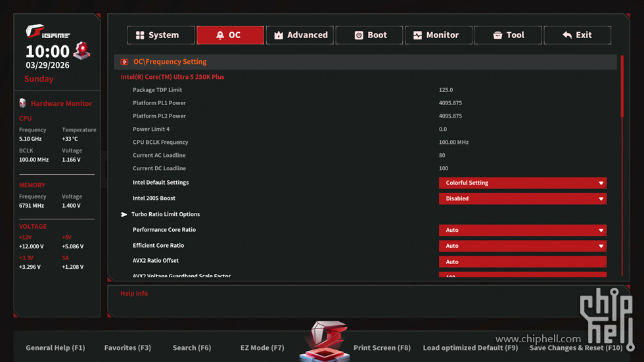Click the 6791 MHz memory frequency
The height and width of the screenshot is (362, 644).
pos(32,206)
